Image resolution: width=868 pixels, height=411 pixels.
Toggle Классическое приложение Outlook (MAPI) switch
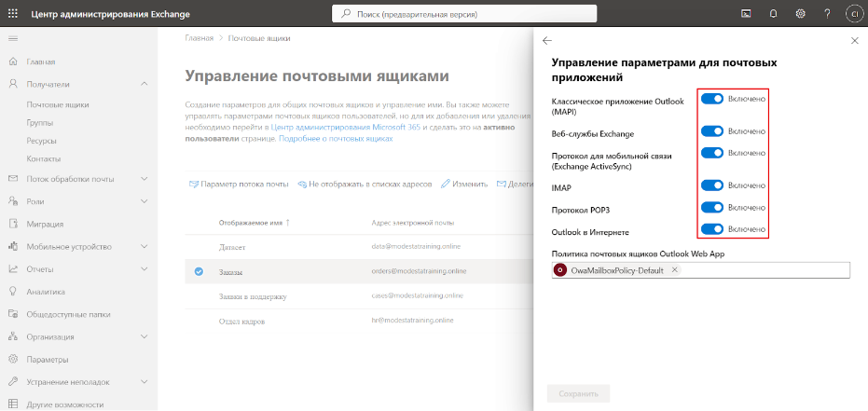712,99
